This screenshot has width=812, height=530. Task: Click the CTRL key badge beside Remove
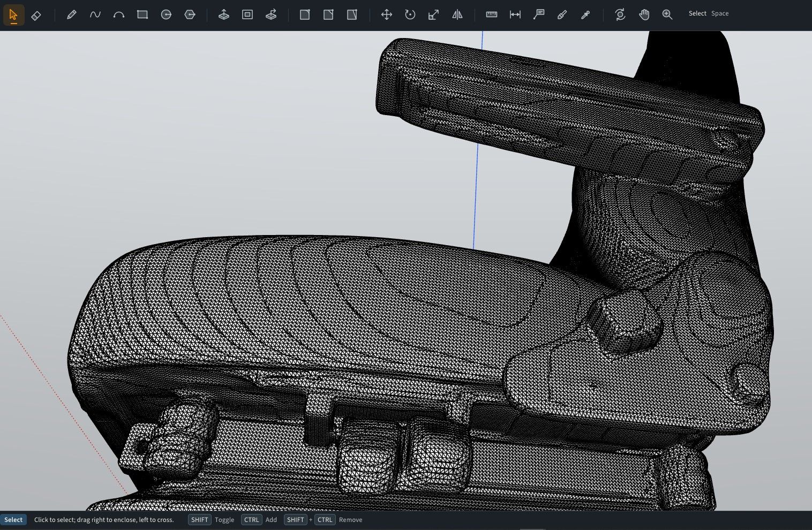pyautogui.click(x=325, y=520)
